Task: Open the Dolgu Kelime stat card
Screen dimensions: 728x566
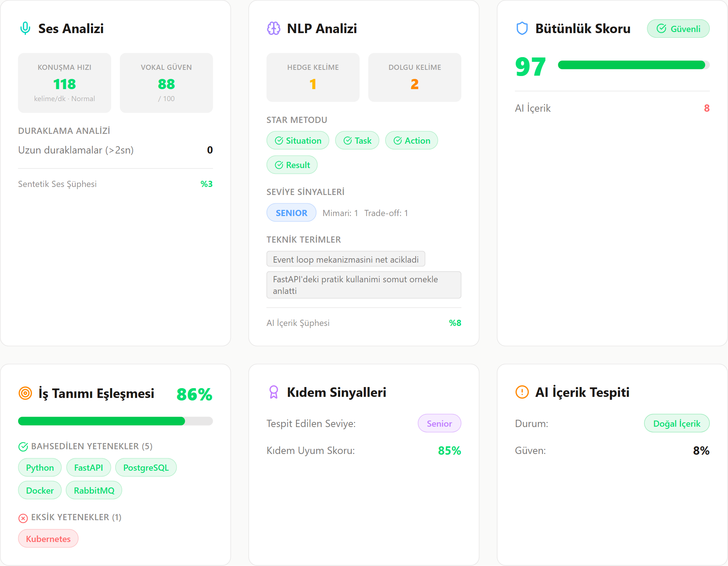Action: [415, 77]
